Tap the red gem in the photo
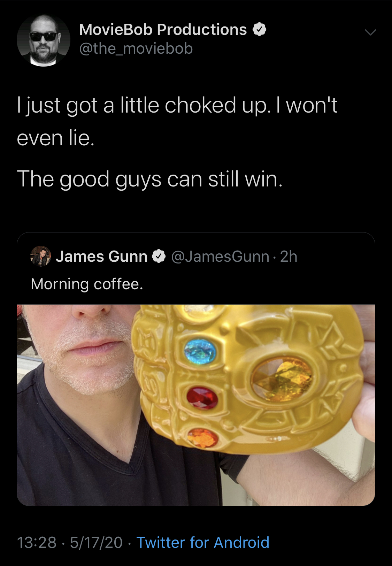392x566 pixels. 202,398
